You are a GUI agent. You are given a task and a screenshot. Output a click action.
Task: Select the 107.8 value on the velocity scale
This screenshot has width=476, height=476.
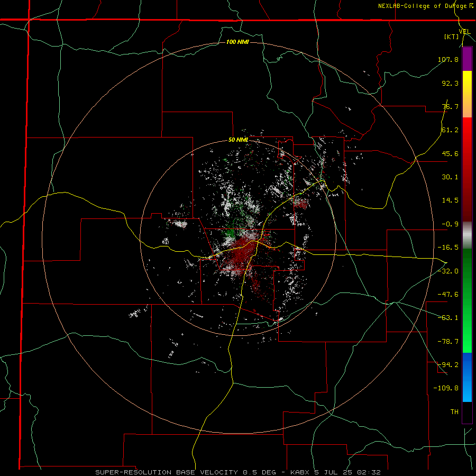[448, 59]
